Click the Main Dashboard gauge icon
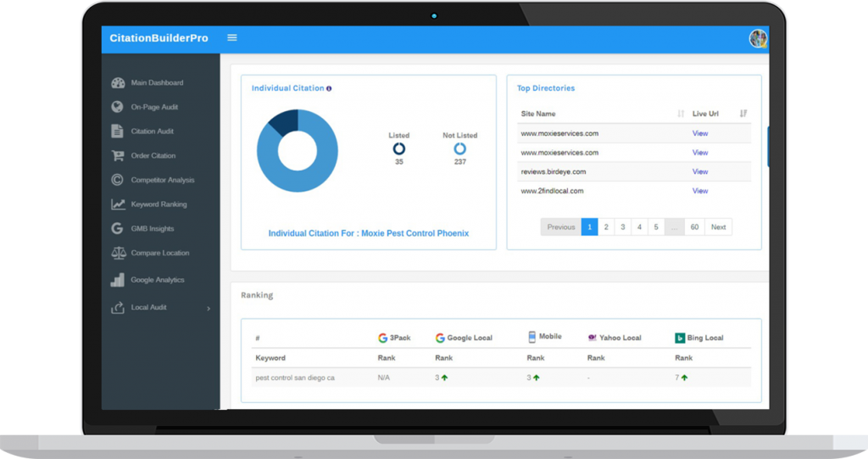This screenshot has height=459, width=868. point(118,82)
